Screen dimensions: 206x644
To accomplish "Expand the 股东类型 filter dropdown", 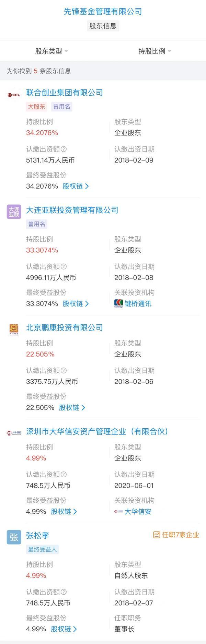I will click(52, 51).
